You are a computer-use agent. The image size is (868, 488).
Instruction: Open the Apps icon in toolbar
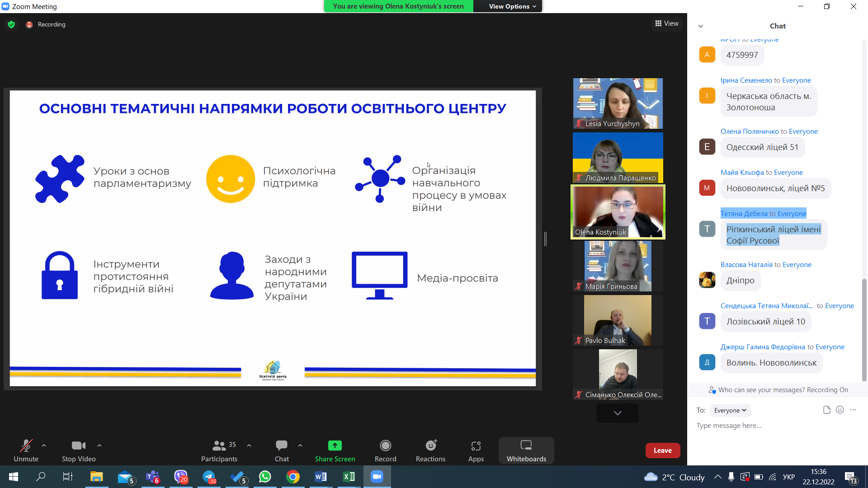point(476,446)
